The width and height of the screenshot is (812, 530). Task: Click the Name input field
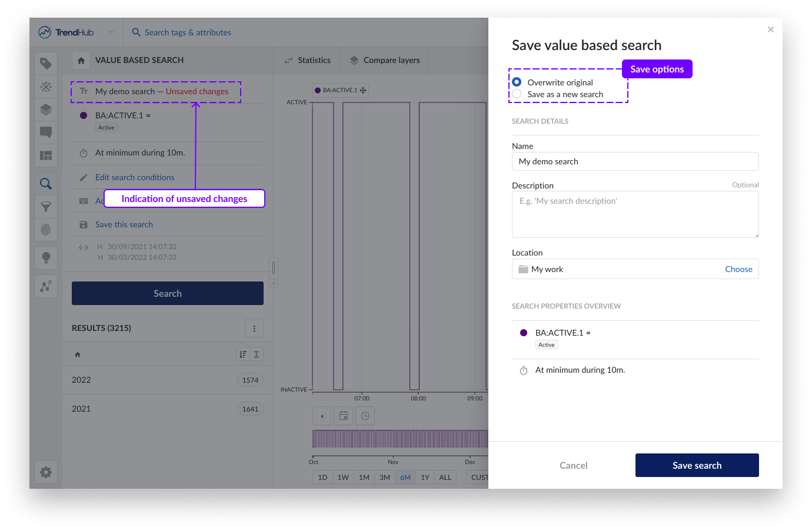pos(635,161)
